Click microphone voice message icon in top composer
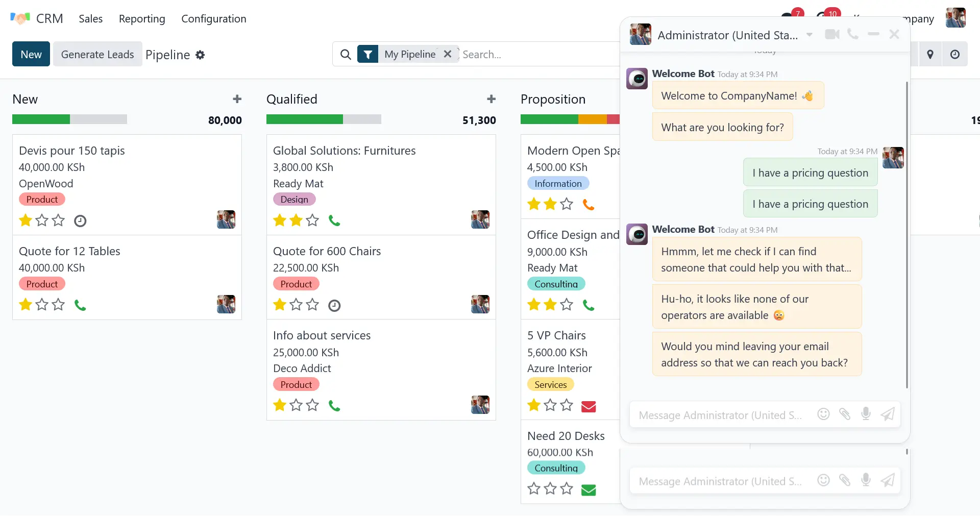Image resolution: width=980 pixels, height=516 pixels. click(x=866, y=414)
